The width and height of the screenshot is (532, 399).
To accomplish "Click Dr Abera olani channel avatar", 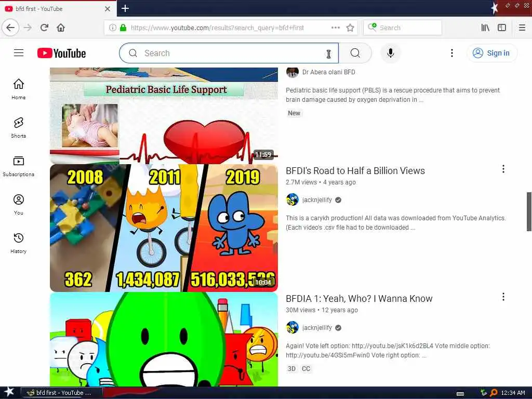I will (x=292, y=72).
